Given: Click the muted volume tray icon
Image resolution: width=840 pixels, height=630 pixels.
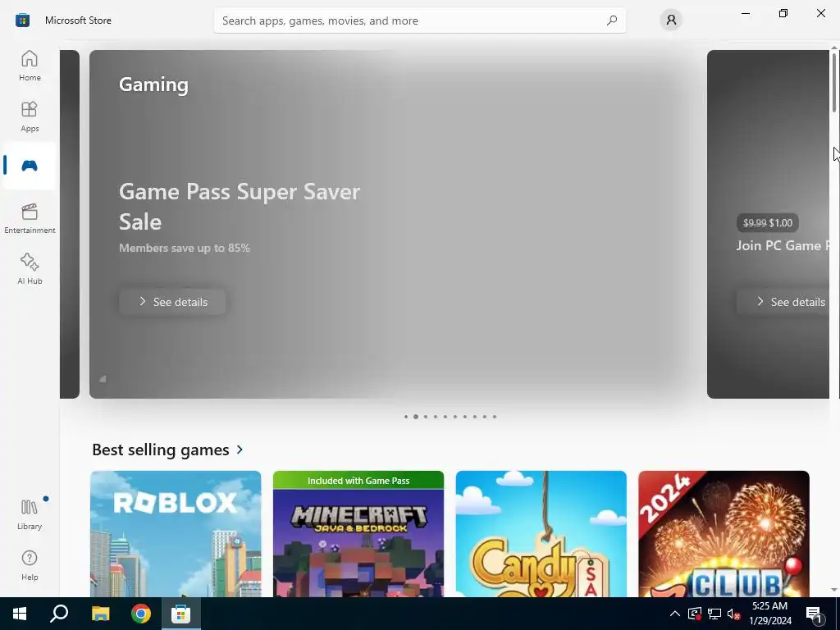Looking at the screenshot, I should coord(734,614).
